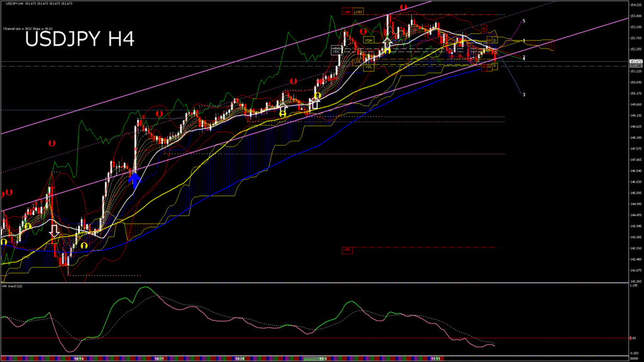This screenshot has width=644, height=362.
Task: Click the wave 5 projection label
Action: (525, 21)
